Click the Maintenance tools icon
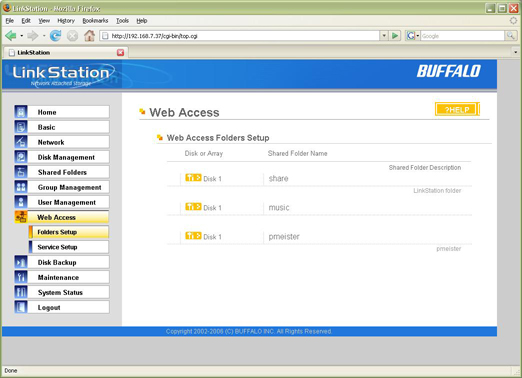522x378 pixels. [x=21, y=277]
